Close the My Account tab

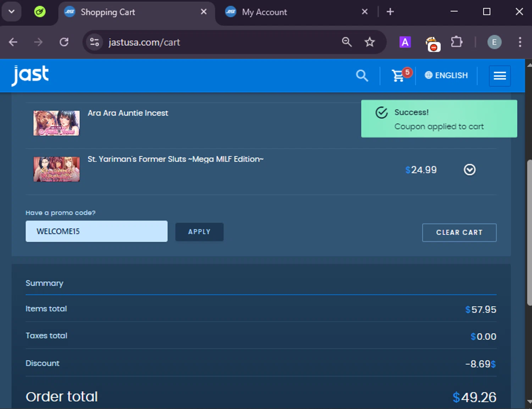[365, 12]
